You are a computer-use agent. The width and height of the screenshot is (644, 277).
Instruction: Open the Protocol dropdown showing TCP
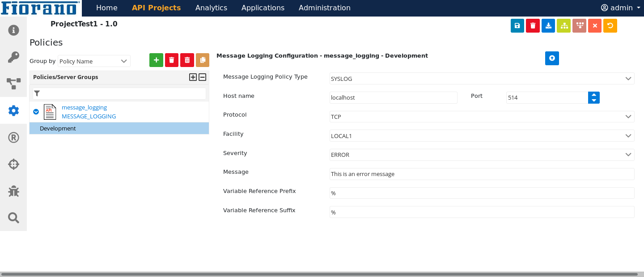click(x=482, y=117)
